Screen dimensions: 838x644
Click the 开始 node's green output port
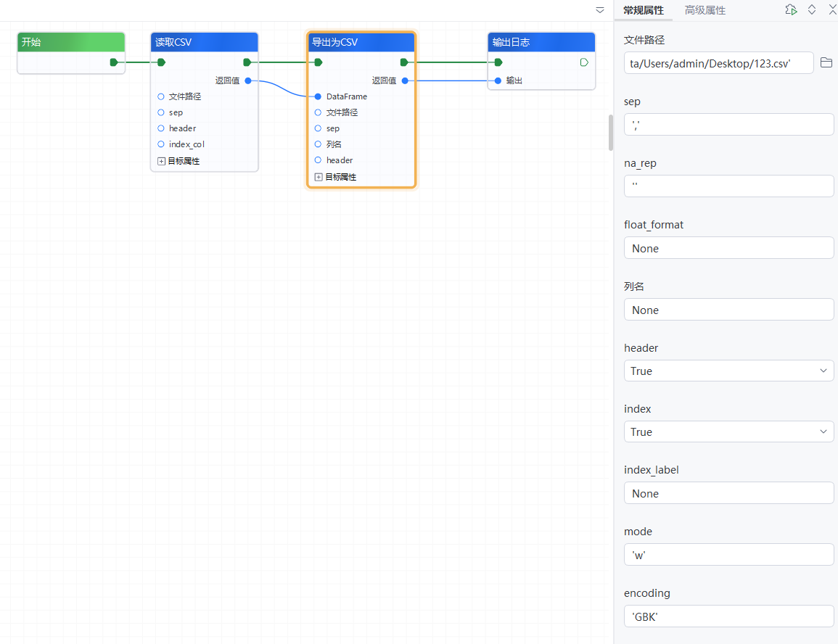pyautogui.click(x=114, y=62)
